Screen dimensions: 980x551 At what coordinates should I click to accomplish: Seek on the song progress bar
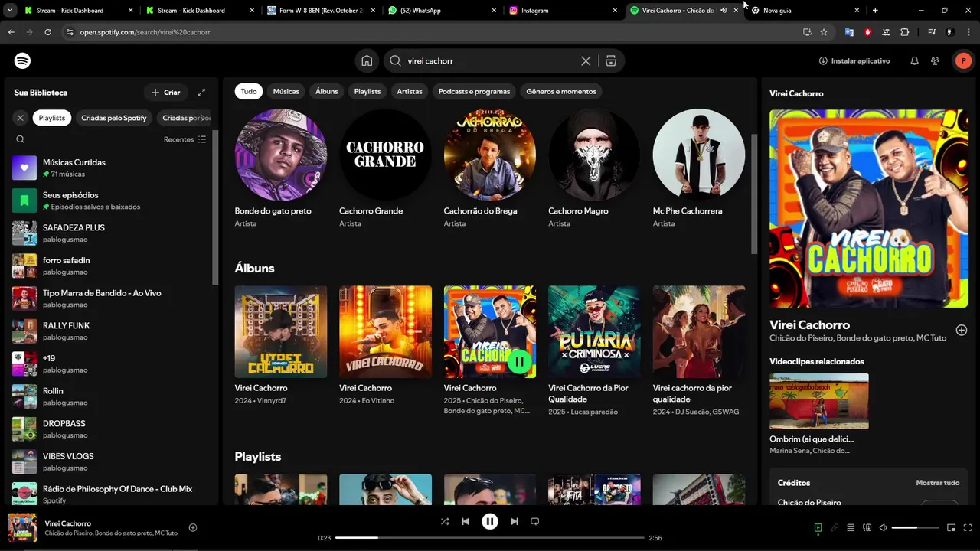point(489,538)
